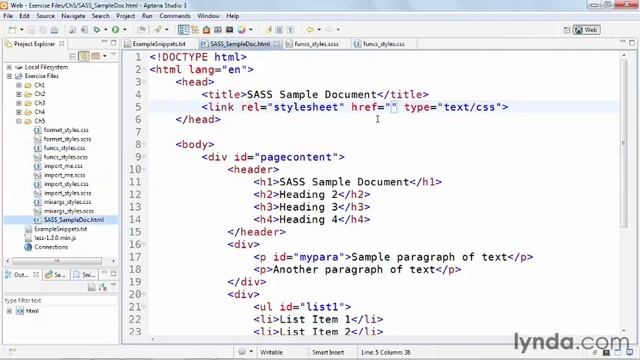Switch to the funcs_styles.css tab
This screenshot has width=640, height=360.
[x=384, y=44]
